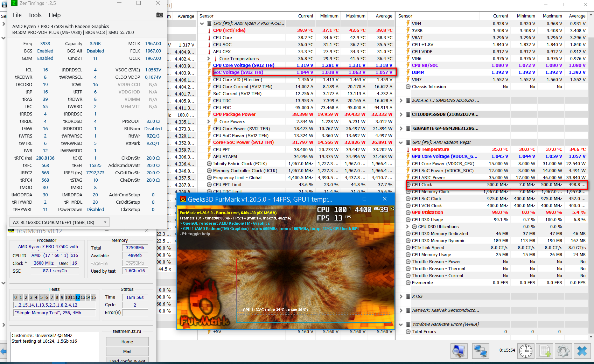Screen dimensions: 594x364
Task: Collapse the CPU [#0]: AMD Ryzen 7 PRO 4750 group
Action: 202,23
